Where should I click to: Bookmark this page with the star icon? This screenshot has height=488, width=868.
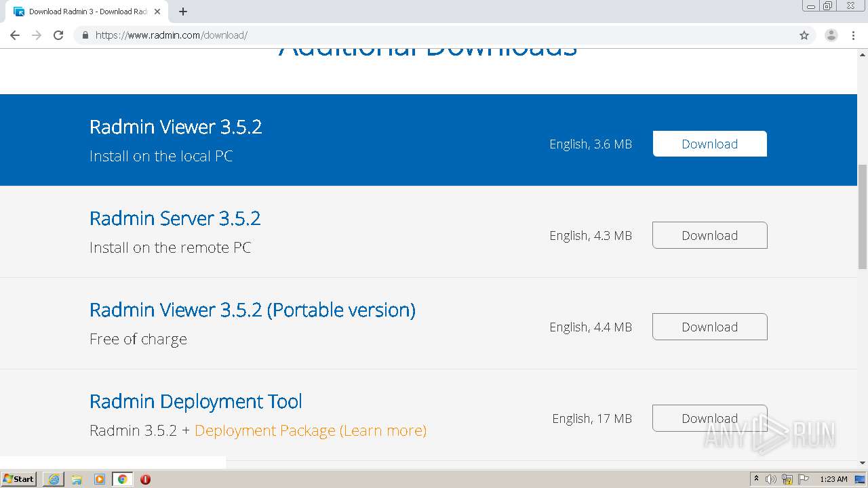804,35
